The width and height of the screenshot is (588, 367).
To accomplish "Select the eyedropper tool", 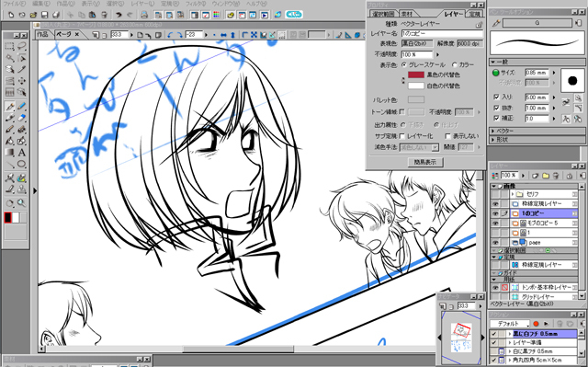I will pyautogui.click(x=21, y=69).
